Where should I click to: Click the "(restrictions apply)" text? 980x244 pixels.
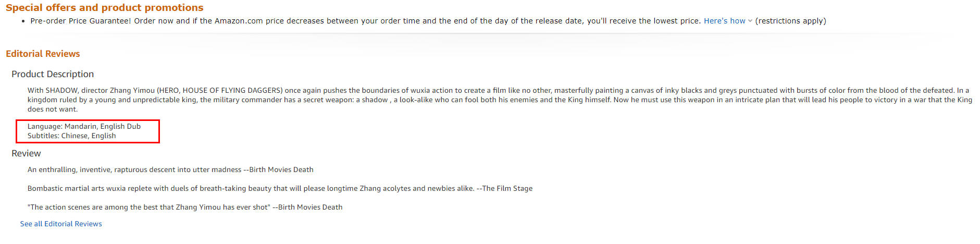790,21
